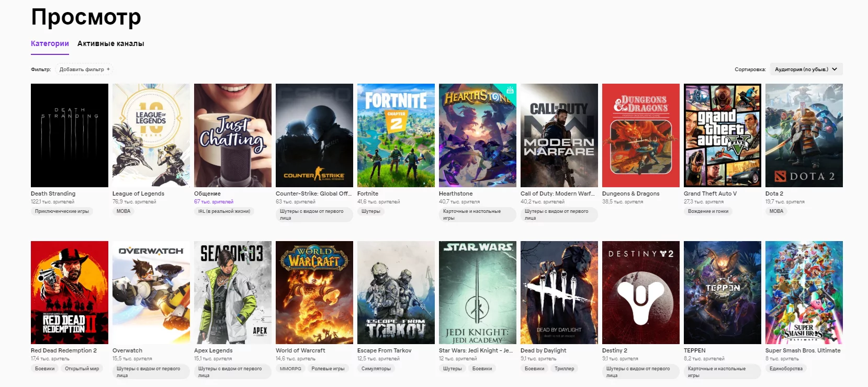
Task: Select the Шутеры tag under Star Wars Jedi Knight
Action: [453, 369]
